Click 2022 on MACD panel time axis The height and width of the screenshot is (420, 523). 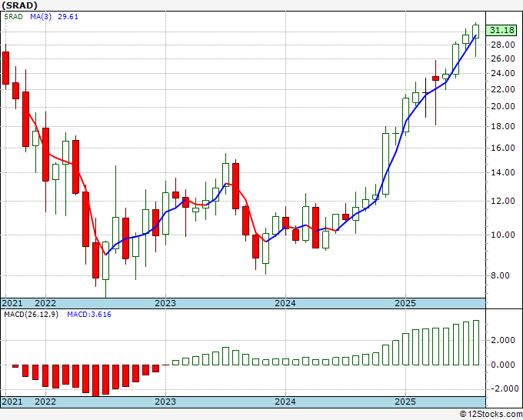(x=45, y=402)
